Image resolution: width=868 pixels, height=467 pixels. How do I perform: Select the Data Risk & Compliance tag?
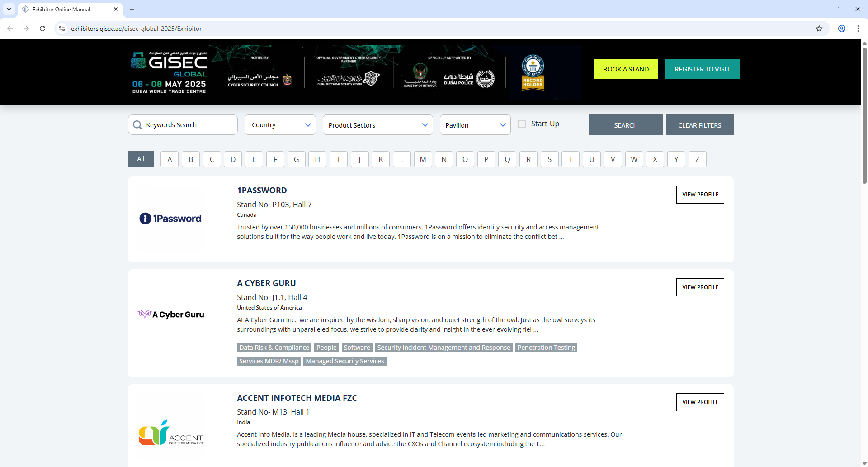pyautogui.click(x=274, y=348)
